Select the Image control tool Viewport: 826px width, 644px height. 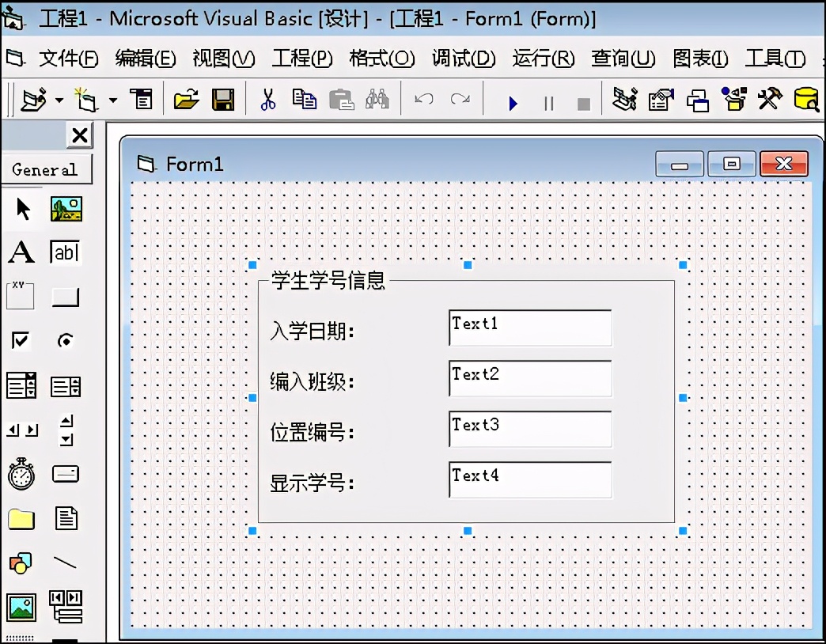[21, 607]
